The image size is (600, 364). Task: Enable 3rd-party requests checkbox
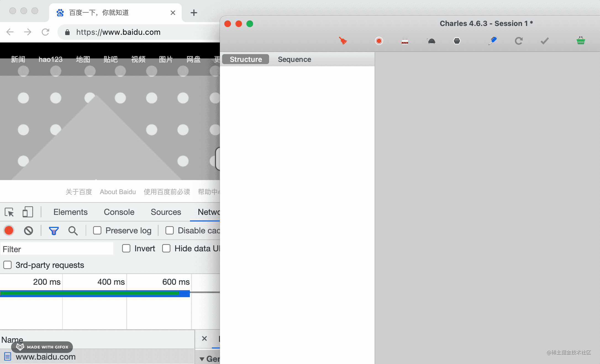click(7, 265)
